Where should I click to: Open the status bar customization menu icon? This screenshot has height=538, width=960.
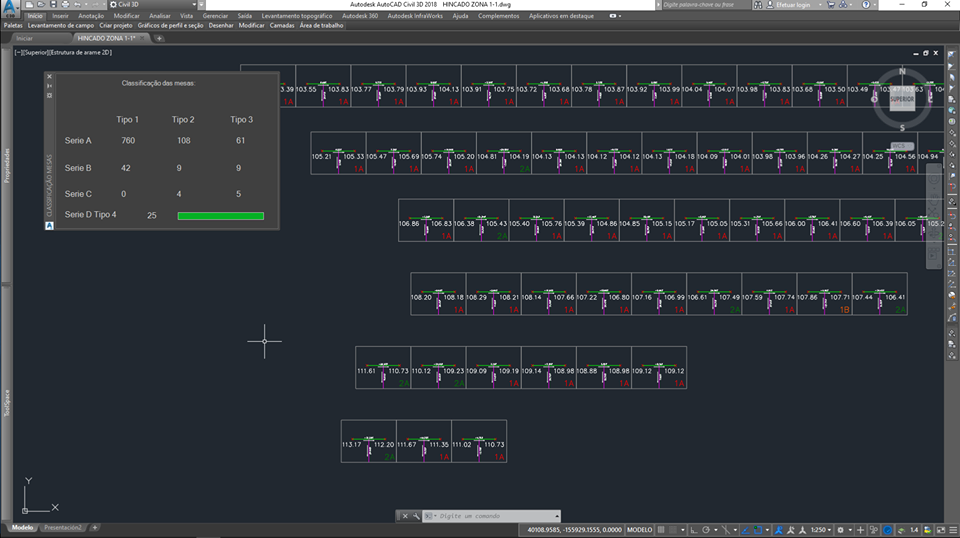[953, 530]
